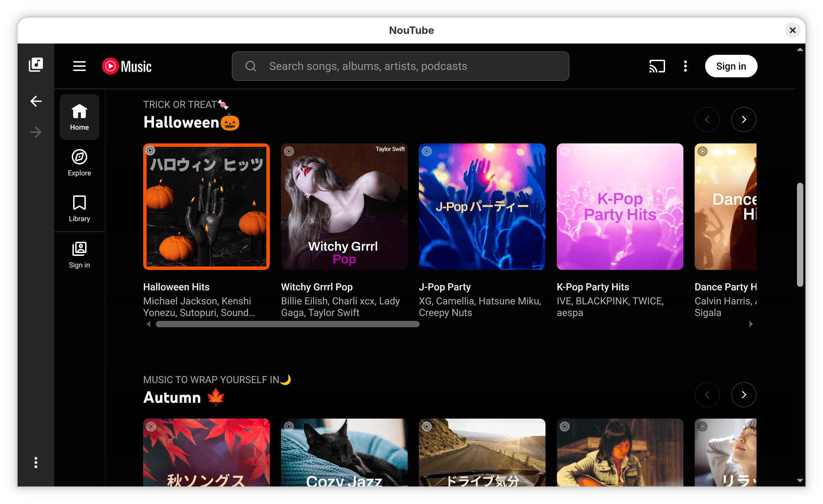Image resolution: width=823 pixels, height=504 pixels.
Task: Click the Sign in avatar icon in sidebar
Action: 79,254
